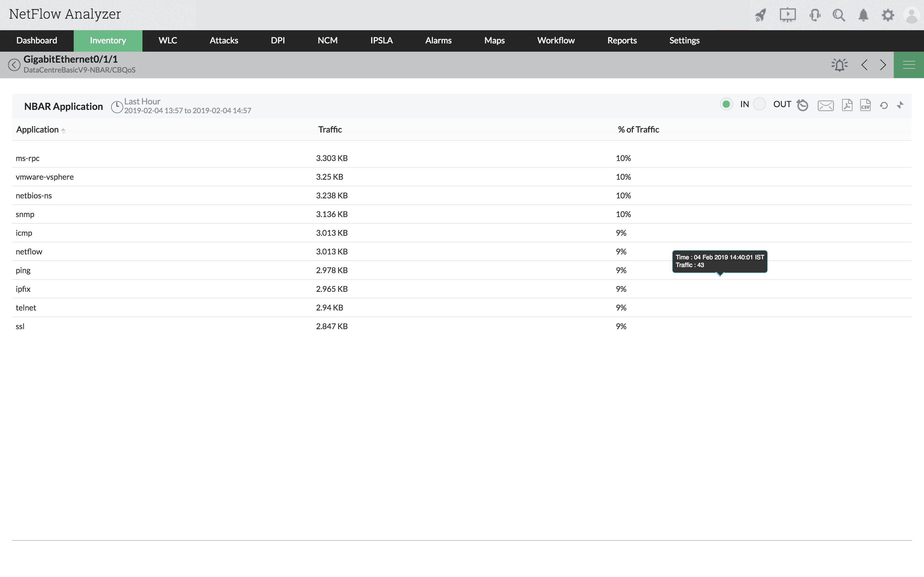Select the OUT traffic radio button
924x577 pixels.
pos(760,104)
